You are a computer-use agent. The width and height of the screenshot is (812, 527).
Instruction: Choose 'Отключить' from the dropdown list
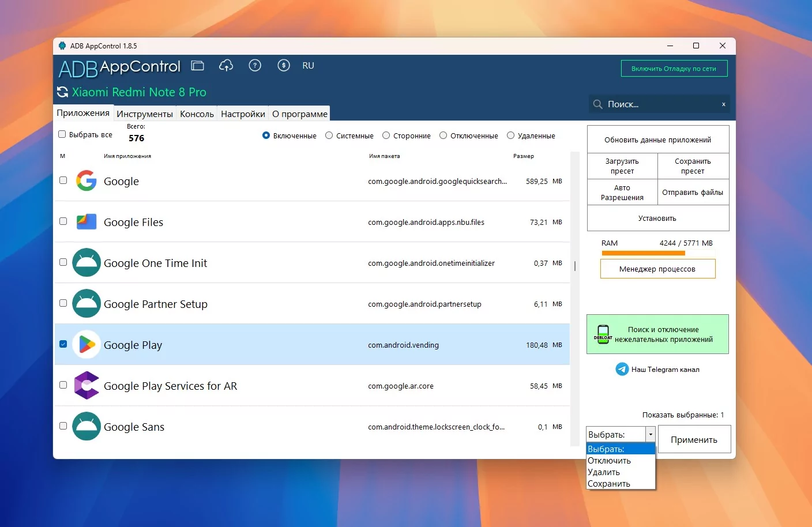point(621,461)
